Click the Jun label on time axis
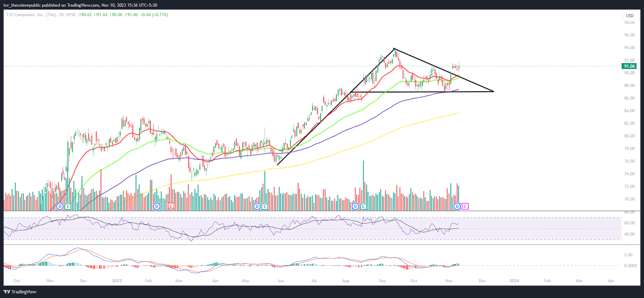Screen dimensions: 644x298 pos(281,281)
